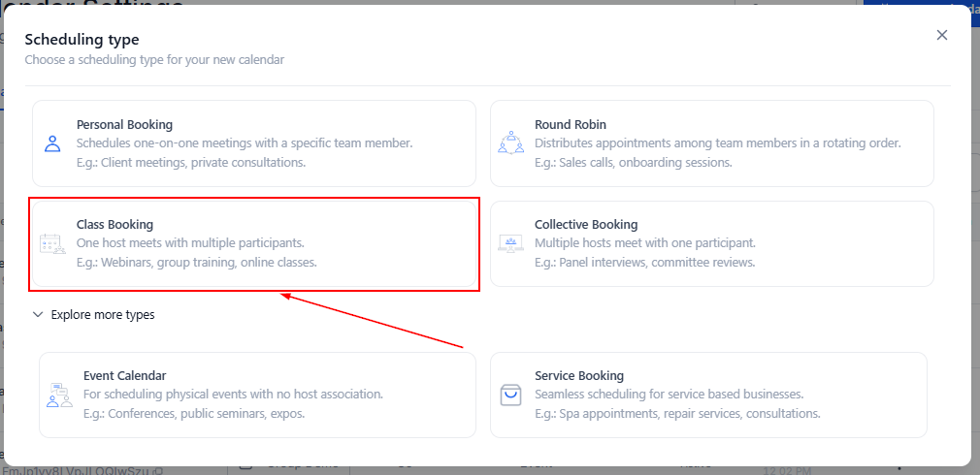The width and height of the screenshot is (980, 475).
Task: Select the Collective Booking title
Action: coord(586,225)
